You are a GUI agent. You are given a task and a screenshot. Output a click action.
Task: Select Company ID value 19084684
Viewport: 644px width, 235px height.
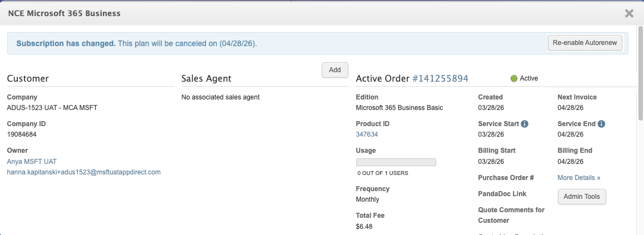22,134
